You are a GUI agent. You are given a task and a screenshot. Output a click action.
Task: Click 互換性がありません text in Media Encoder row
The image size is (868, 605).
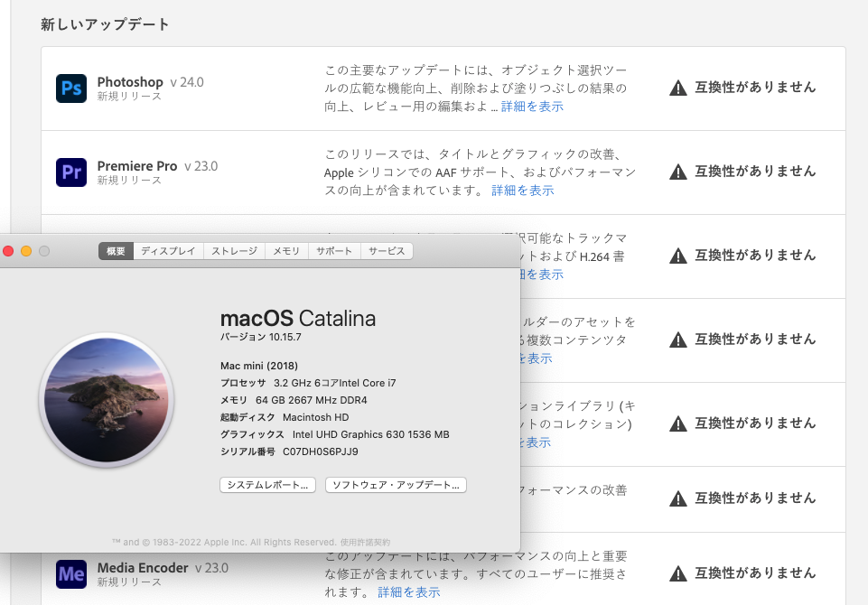click(755, 572)
